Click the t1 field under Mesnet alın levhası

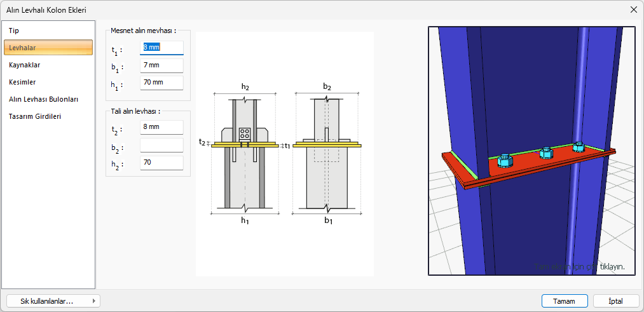click(161, 48)
